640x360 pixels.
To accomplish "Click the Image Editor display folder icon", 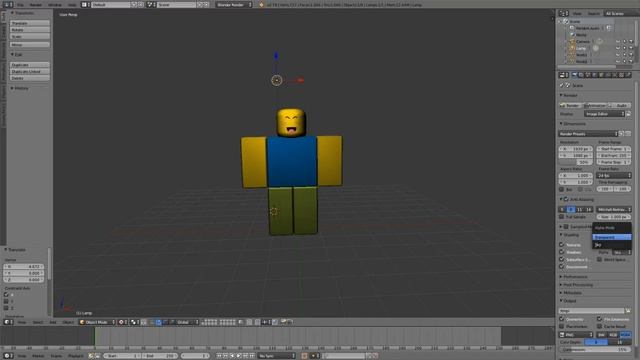I will [629, 114].
